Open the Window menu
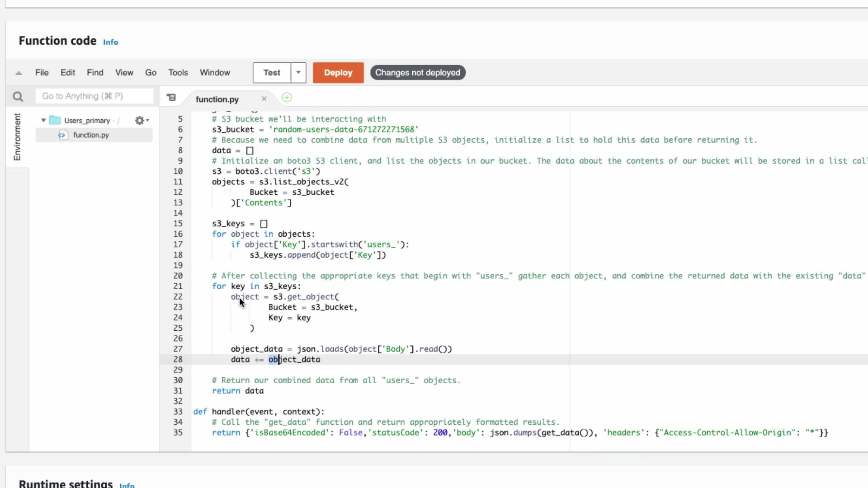 coord(215,73)
